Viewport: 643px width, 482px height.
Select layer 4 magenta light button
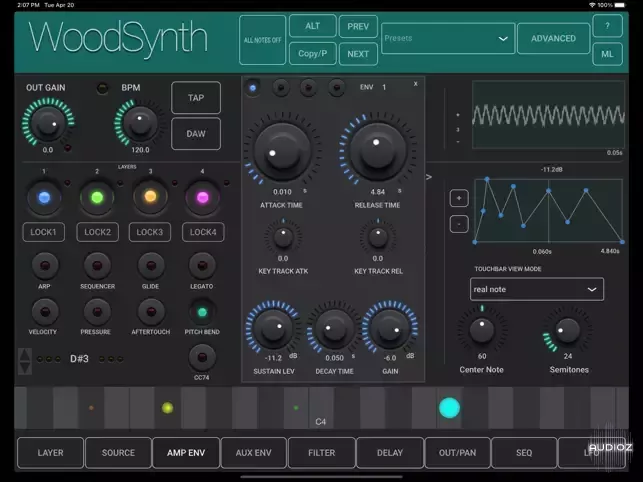203,197
